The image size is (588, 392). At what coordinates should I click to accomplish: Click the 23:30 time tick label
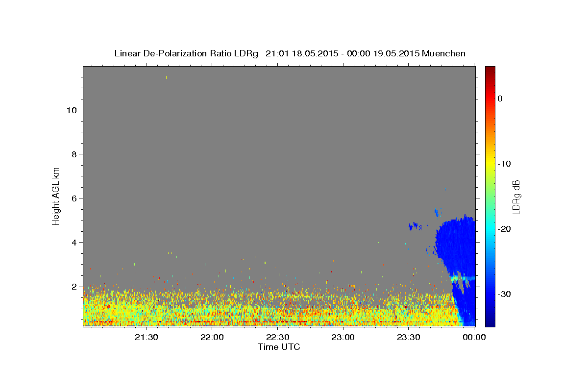pos(408,338)
